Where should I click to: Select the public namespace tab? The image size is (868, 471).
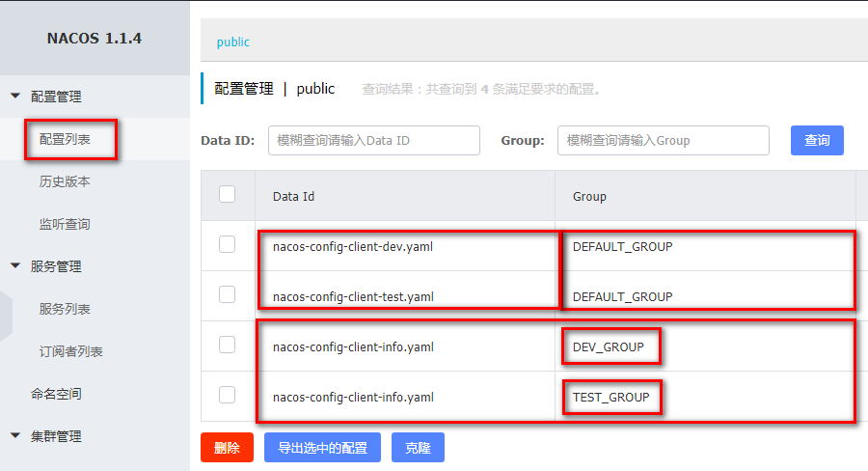click(233, 42)
